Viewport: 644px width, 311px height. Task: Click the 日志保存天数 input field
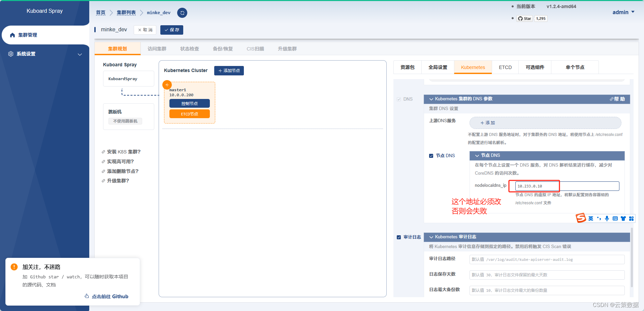tap(547, 275)
